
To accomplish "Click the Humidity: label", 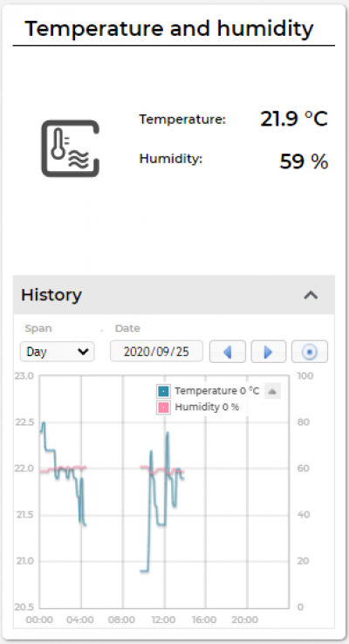I will click(x=171, y=159).
